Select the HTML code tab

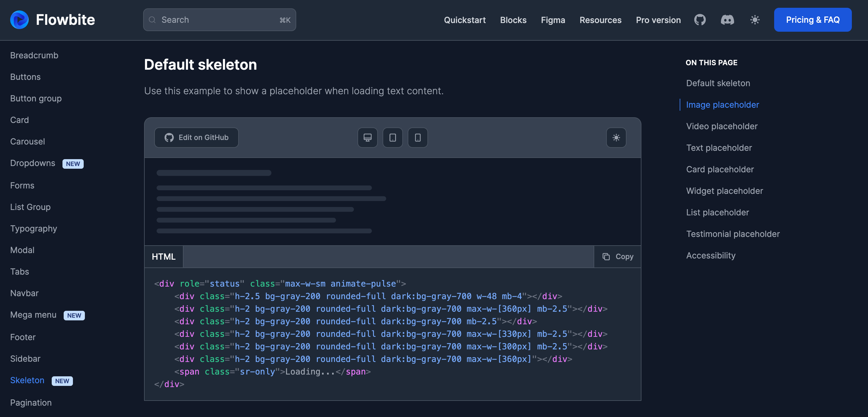coord(164,257)
